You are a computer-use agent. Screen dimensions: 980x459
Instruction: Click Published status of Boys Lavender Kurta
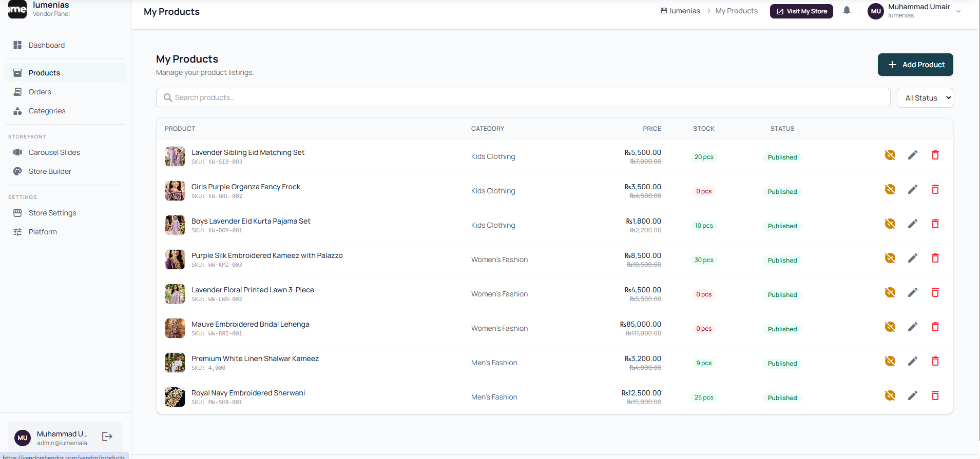(782, 226)
